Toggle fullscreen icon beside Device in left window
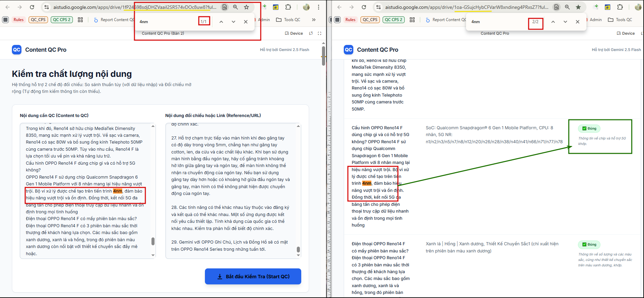This screenshot has height=298, width=644. pyautogui.click(x=319, y=33)
